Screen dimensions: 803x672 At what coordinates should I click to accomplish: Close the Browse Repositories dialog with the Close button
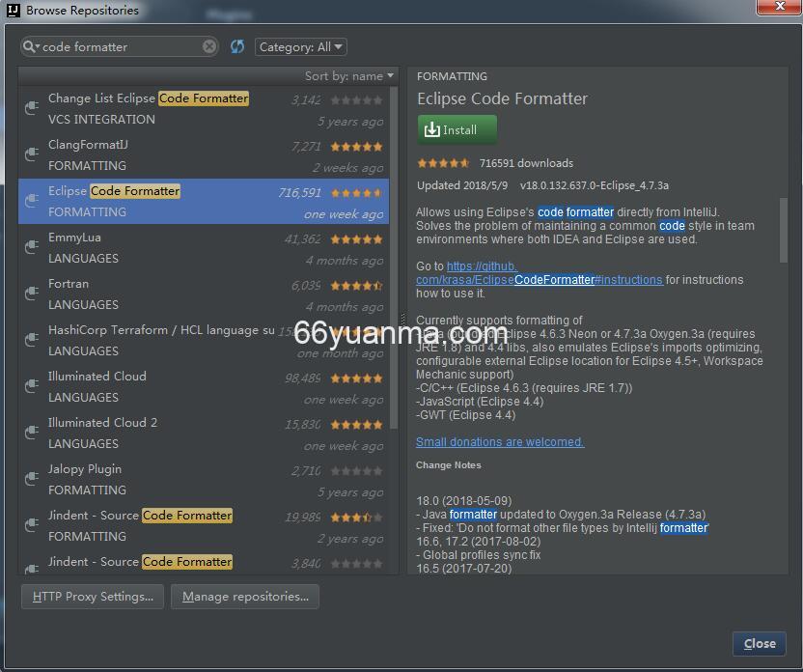[759, 643]
